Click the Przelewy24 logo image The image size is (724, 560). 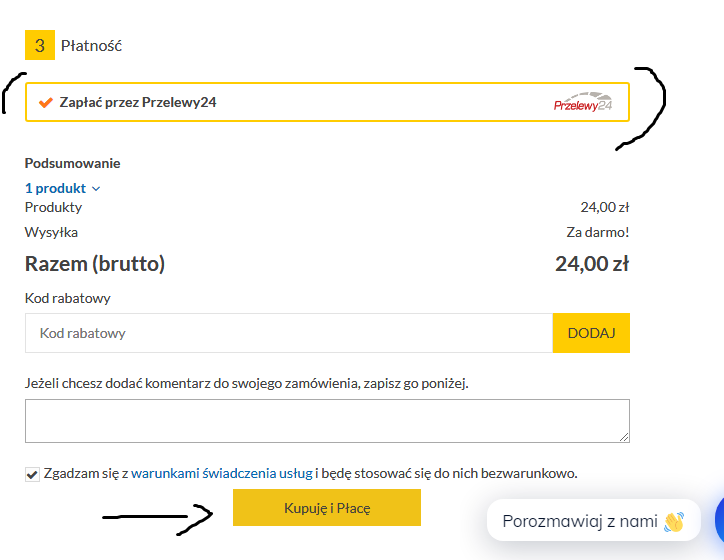tap(582, 103)
